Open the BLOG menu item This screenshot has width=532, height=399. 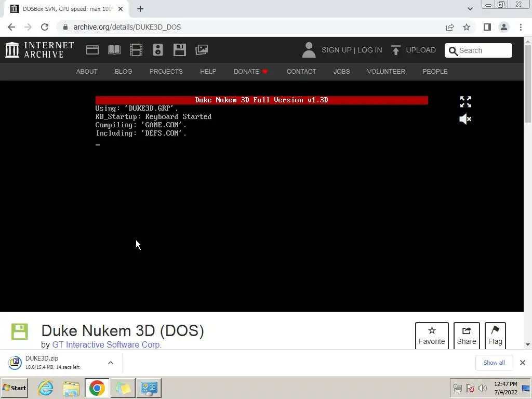pyautogui.click(x=123, y=72)
